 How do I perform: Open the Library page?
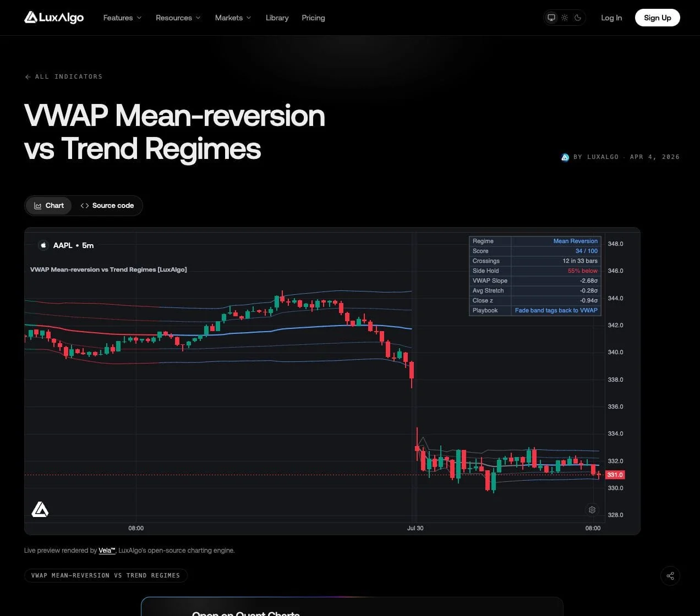point(277,18)
